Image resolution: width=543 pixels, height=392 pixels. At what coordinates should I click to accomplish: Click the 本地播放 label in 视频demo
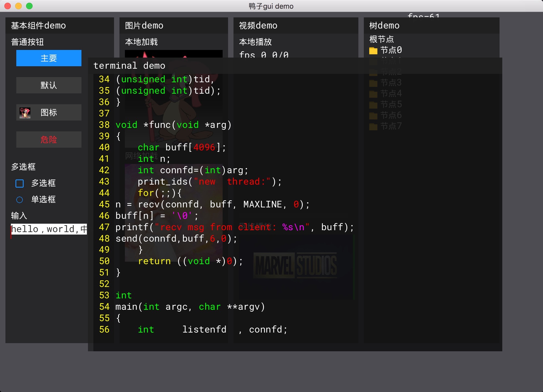pos(255,42)
